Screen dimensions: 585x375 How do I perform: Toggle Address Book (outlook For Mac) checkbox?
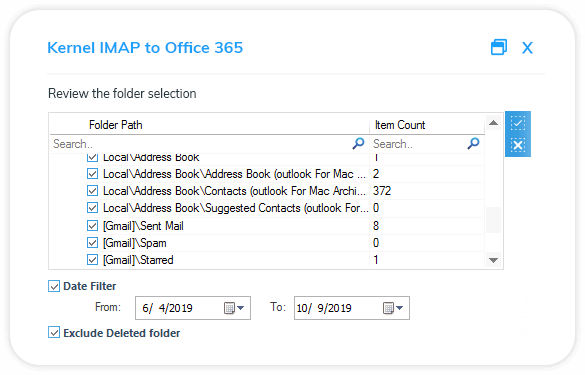click(92, 174)
